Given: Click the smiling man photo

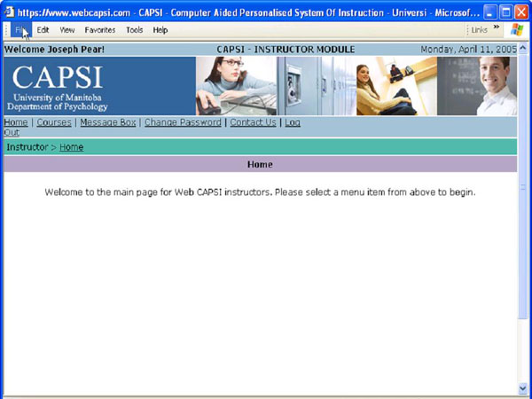Looking at the screenshot, I should pyautogui.click(x=477, y=86).
